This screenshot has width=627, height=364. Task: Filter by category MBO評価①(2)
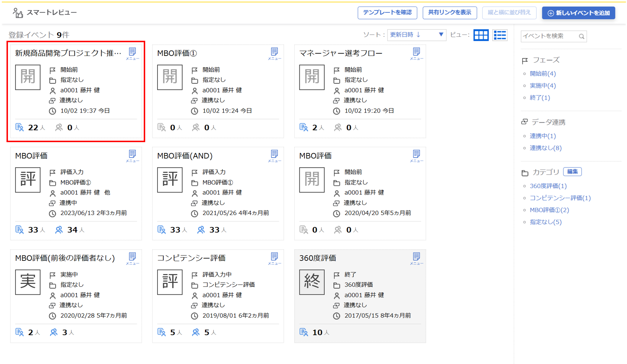[549, 210]
